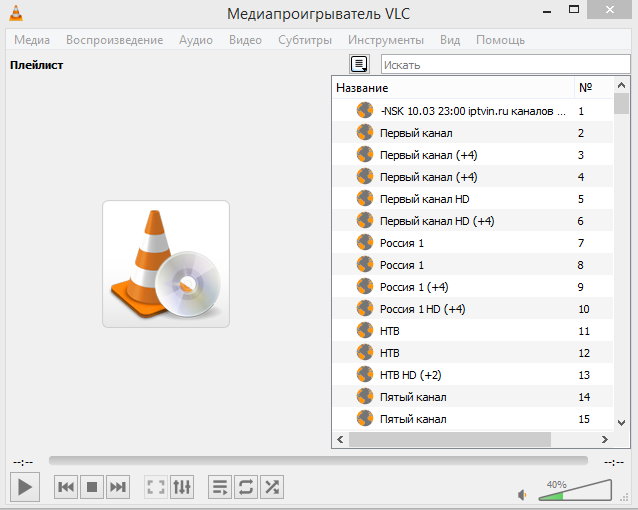This screenshot has width=638, height=510.
Task: Select НТВ row number 12
Action: [x=473, y=352]
